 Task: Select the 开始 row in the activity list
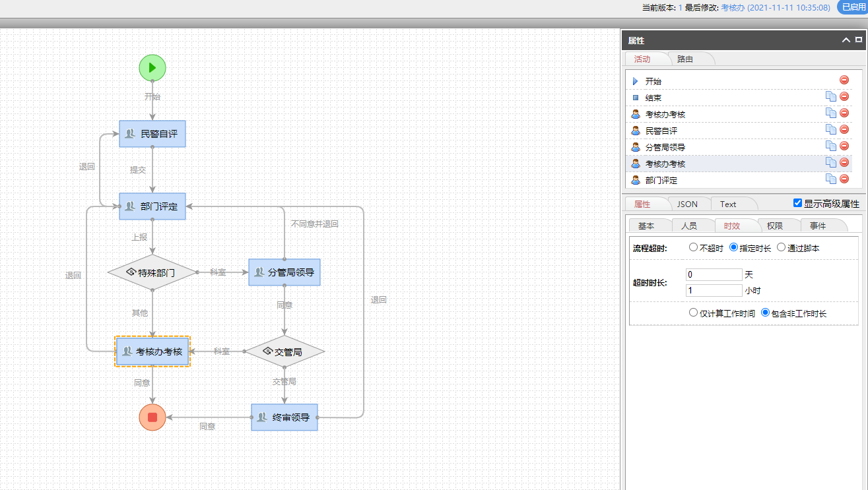point(739,81)
